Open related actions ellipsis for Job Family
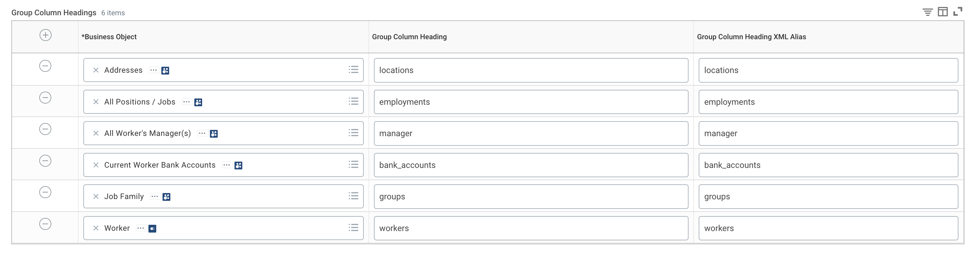The height and width of the screenshot is (258, 980). 154,196
